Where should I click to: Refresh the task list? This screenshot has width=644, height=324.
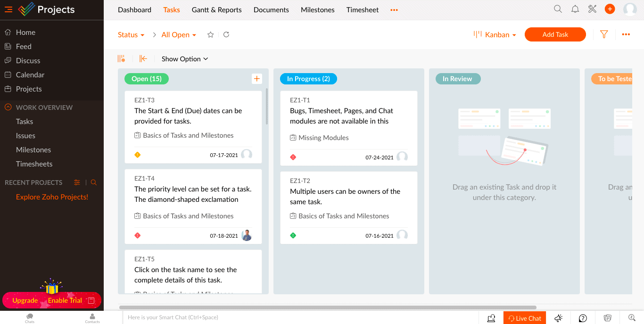coord(226,34)
